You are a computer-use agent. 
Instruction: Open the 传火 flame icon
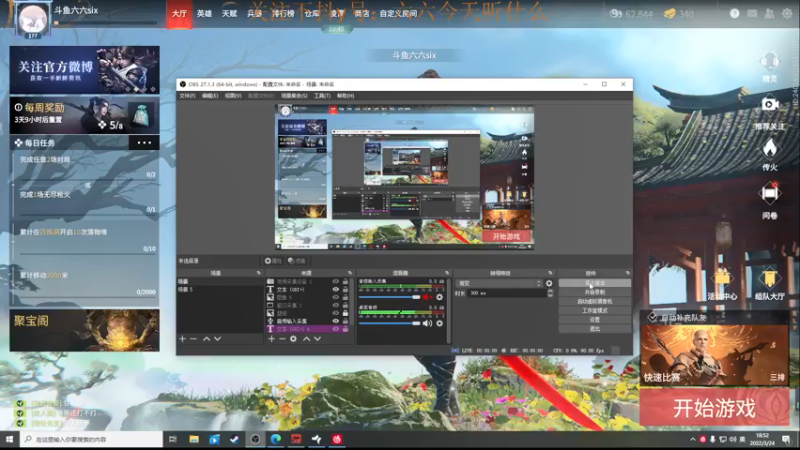pos(769,148)
